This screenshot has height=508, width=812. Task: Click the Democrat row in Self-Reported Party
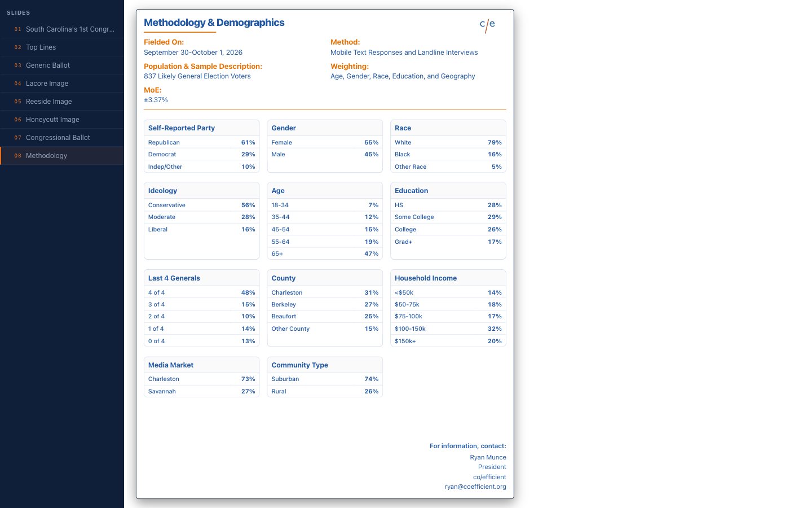(202, 154)
